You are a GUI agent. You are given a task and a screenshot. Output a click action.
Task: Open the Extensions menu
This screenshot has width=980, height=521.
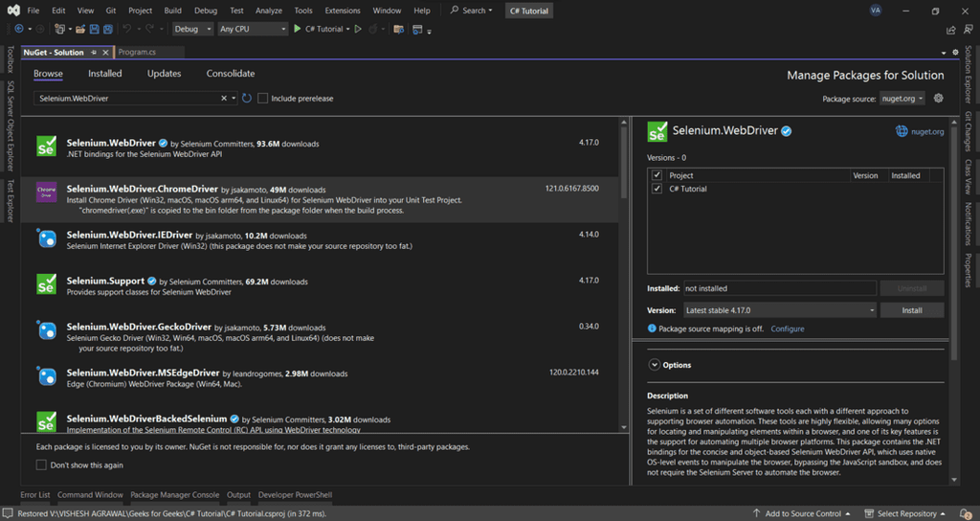pyautogui.click(x=343, y=10)
